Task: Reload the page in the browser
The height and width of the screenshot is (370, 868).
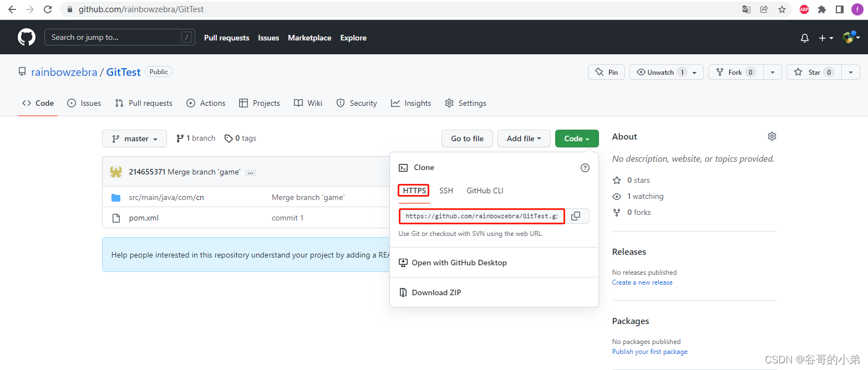Action: [x=48, y=9]
